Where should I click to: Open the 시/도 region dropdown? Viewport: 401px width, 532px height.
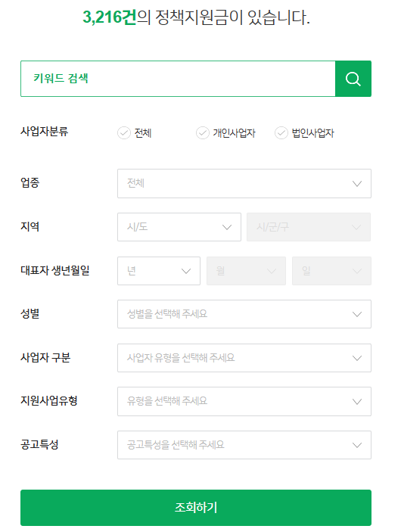(x=179, y=227)
